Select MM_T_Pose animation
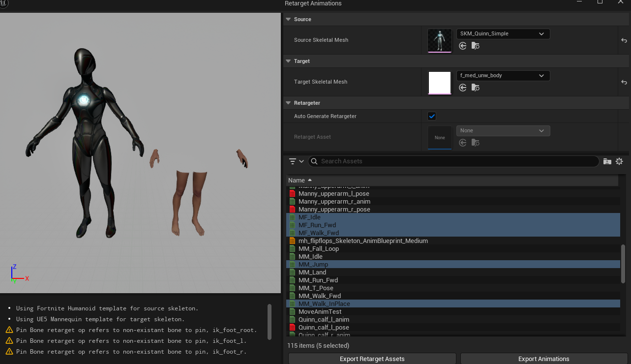Screen dimensions: 631x364 click(453, 288)
